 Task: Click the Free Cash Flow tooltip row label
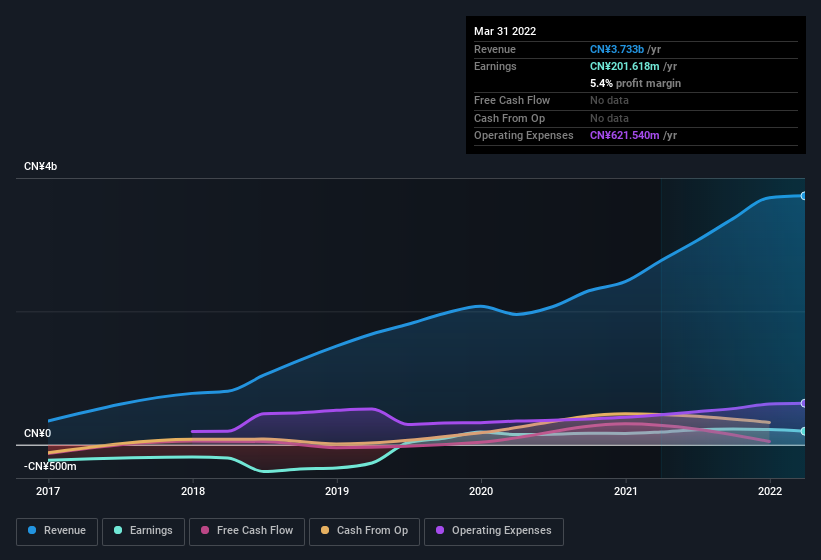512,100
